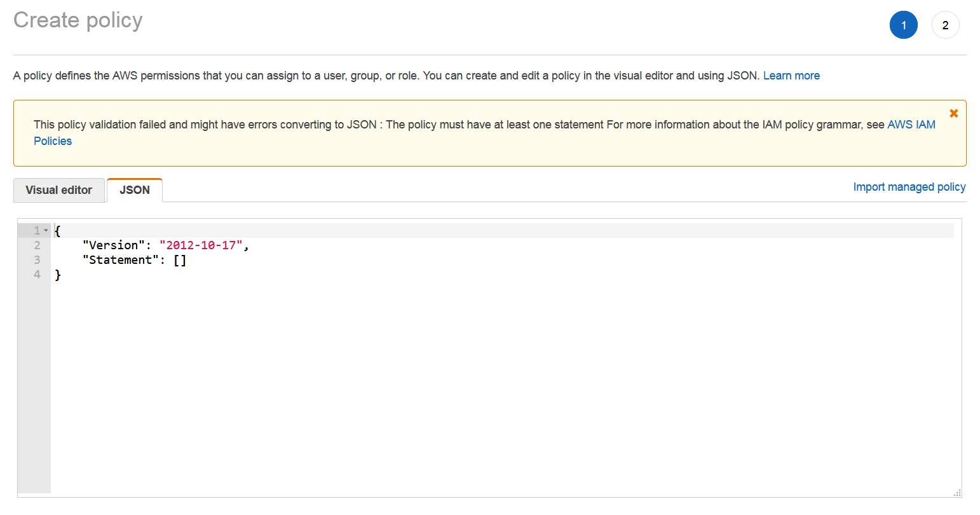This screenshot has width=980, height=515.
Task: Select the JSON tab
Action: pyautogui.click(x=135, y=189)
